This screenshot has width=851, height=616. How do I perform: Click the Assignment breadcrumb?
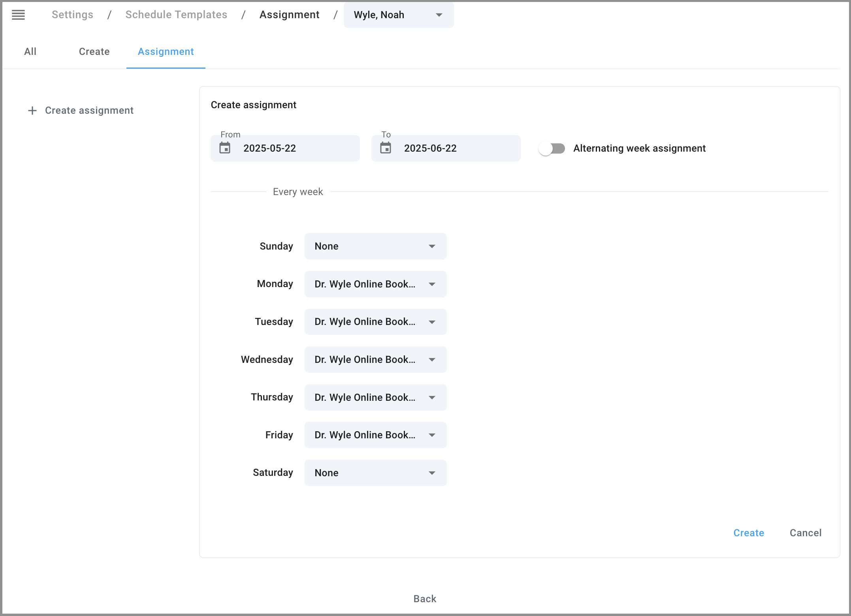click(290, 15)
